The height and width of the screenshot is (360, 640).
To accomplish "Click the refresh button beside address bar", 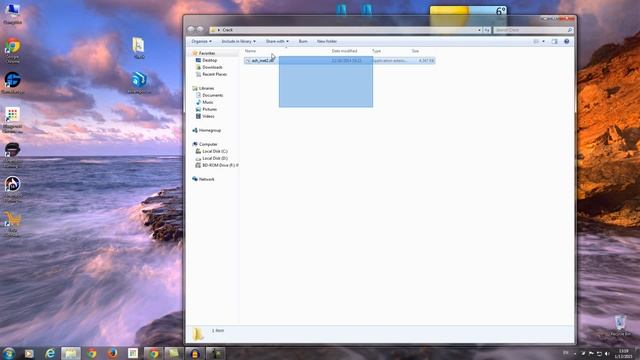I will [487, 30].
